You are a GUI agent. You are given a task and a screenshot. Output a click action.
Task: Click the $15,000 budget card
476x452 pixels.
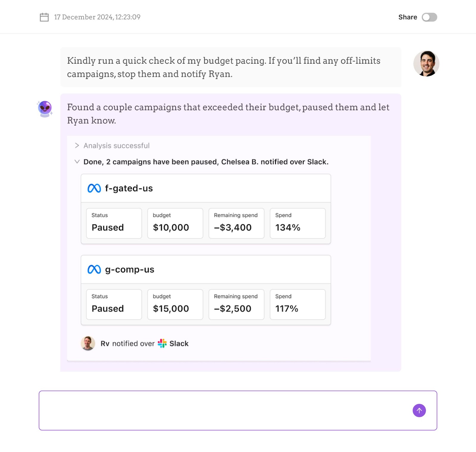click(x=175, y=304)
